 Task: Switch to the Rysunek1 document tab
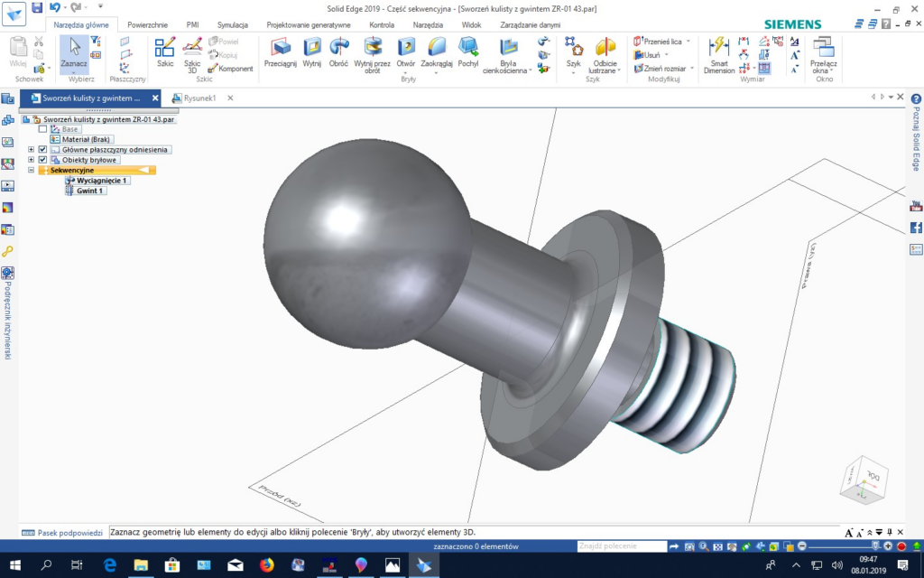199,98
